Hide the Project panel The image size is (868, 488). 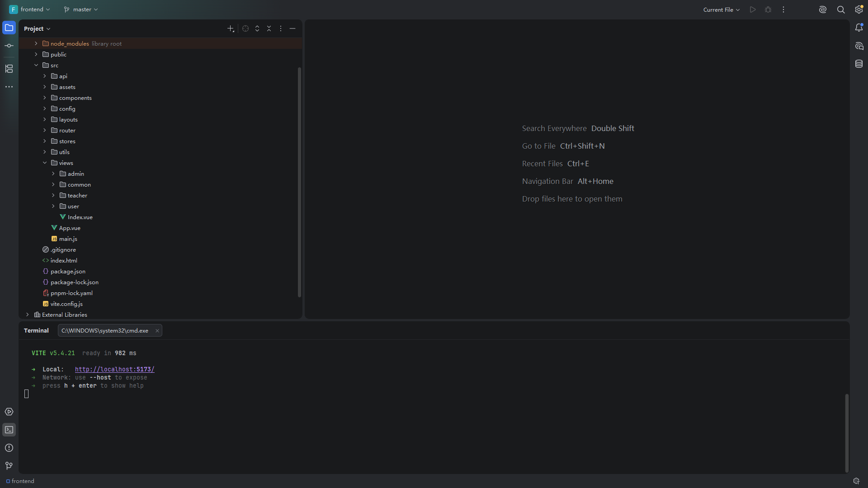(x=292, y=28)
